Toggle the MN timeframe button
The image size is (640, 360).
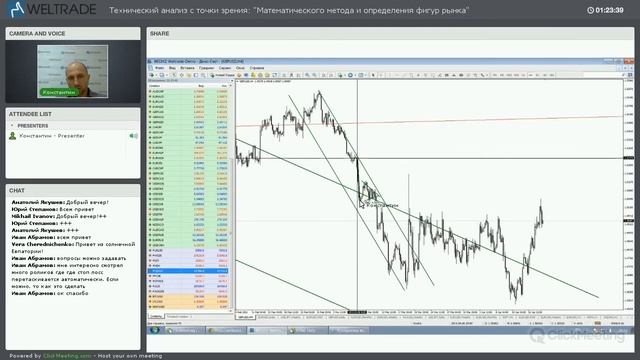point(551,75)
